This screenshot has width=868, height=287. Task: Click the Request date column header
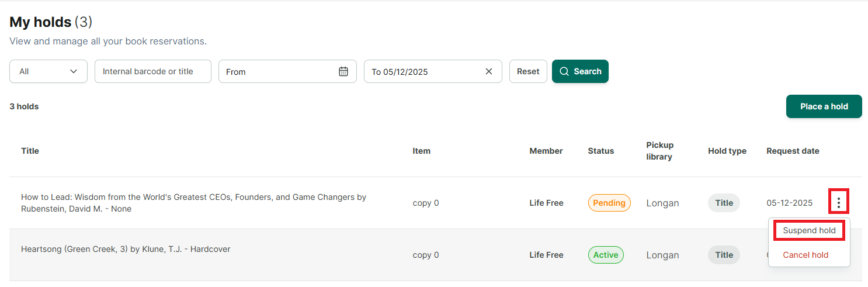793,151
